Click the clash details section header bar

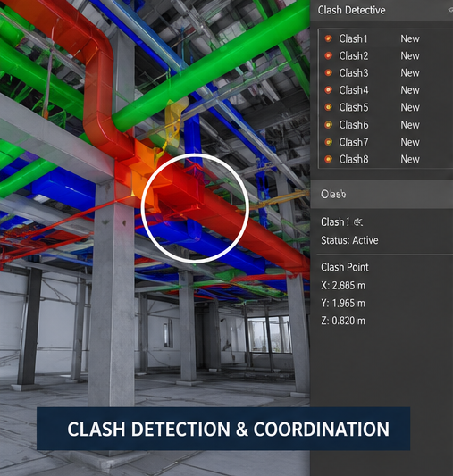tap(382, 194)
